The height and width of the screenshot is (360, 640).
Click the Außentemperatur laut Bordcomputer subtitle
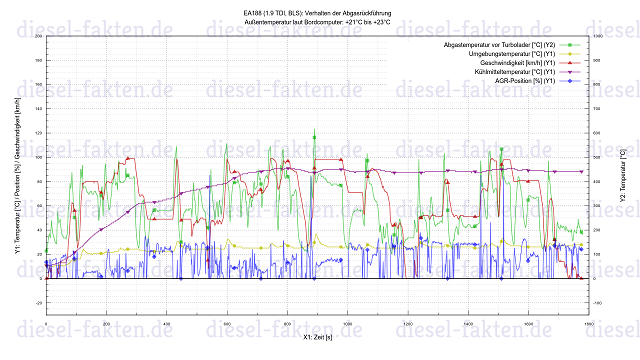point(317,22)
